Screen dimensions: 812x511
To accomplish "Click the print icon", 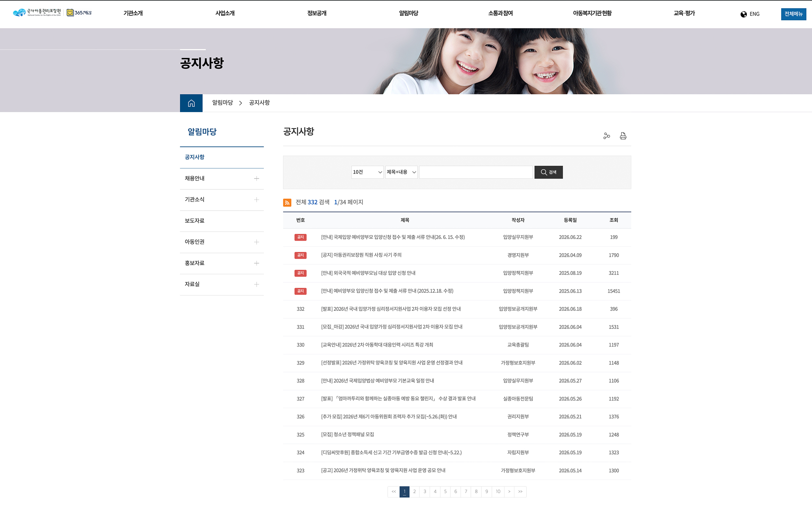I will [623, 136].
